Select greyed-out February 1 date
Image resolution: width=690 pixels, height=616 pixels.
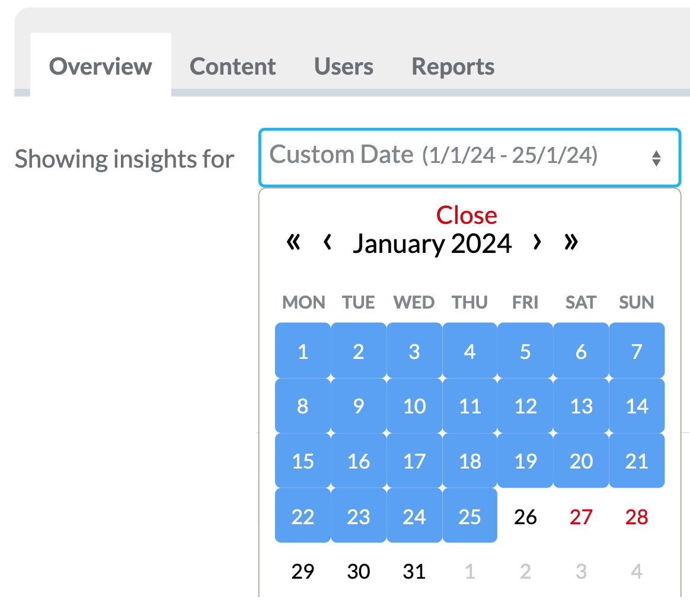[x=469, y=572]
